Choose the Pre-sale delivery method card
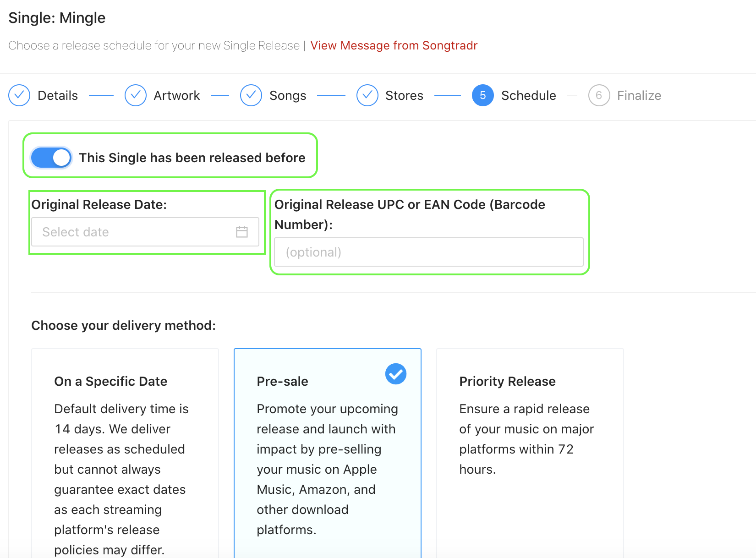The height and width of the screenshot is (558, 756). click(x=328, y=454)
